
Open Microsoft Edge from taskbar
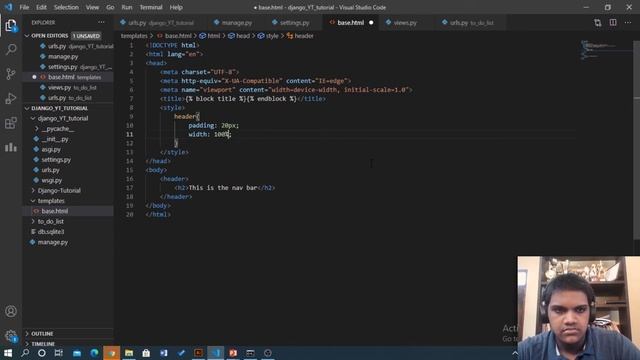pyautogui.click(x=94, y=353)
